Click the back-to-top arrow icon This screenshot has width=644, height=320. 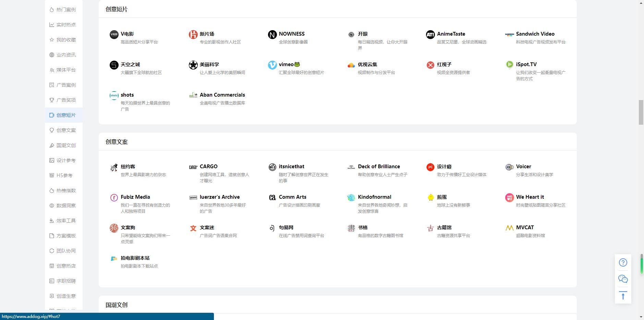(x=623, y=296)
